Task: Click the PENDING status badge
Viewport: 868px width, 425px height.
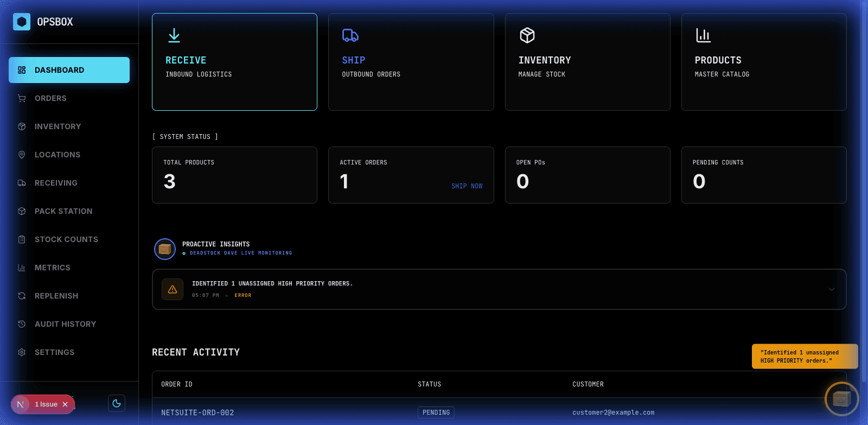Action: [436, 413]
